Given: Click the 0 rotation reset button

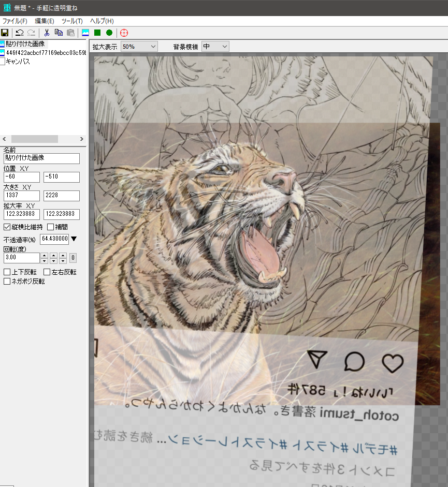Looking at the screenshot, I should tap(73, 258).
